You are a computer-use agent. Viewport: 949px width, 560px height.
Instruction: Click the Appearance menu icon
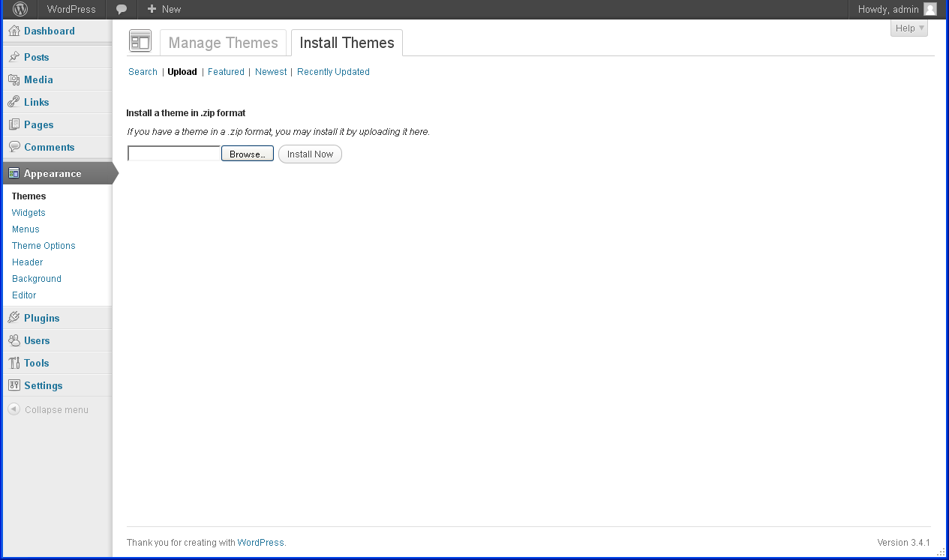[x=14, y=173]
